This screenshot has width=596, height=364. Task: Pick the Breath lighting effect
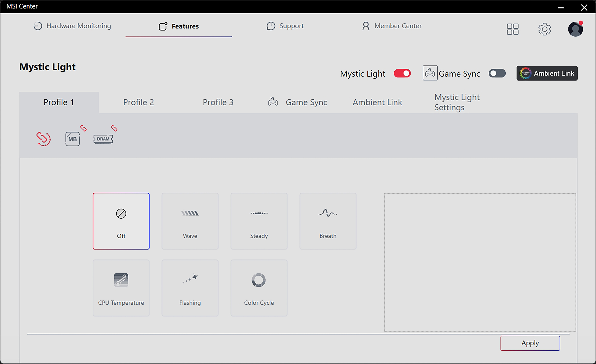coord(328,221)
